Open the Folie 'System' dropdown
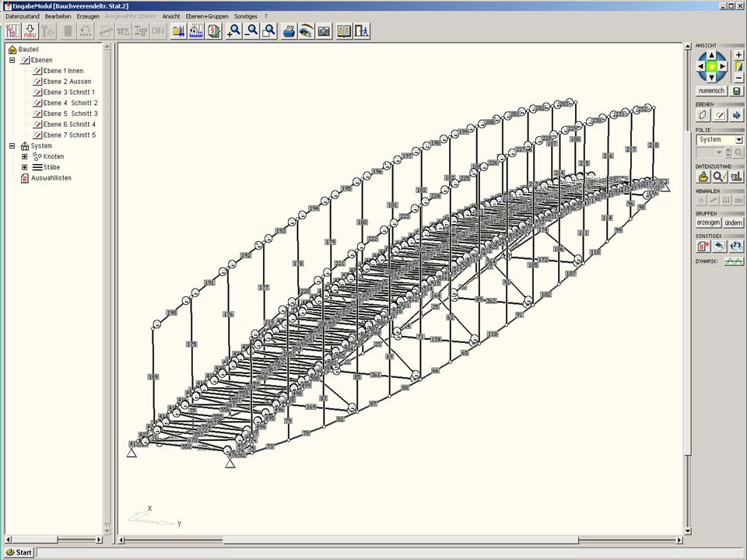The height and width of the screenshot is (560, 747). coord(738,140)
